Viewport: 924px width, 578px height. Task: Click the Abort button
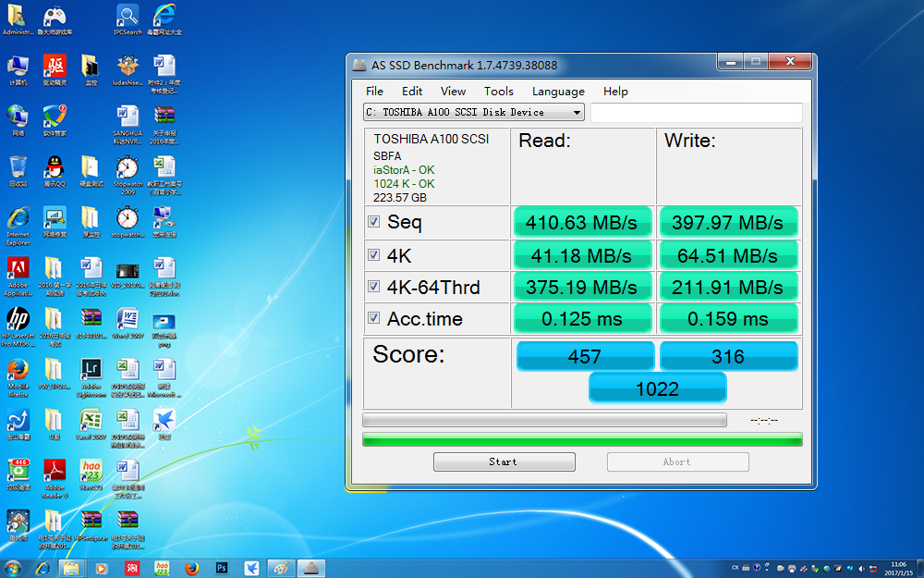click(x=677, y=461)
